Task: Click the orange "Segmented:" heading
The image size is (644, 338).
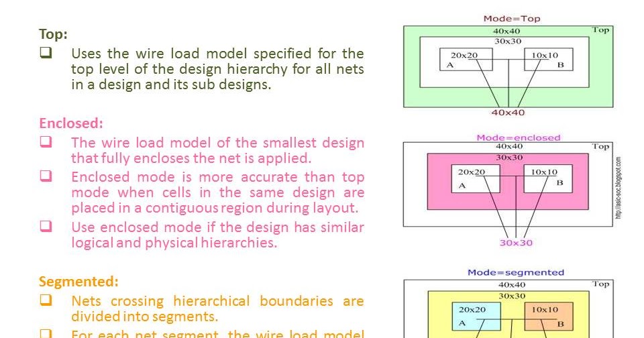Action: (x=78, y=282)
